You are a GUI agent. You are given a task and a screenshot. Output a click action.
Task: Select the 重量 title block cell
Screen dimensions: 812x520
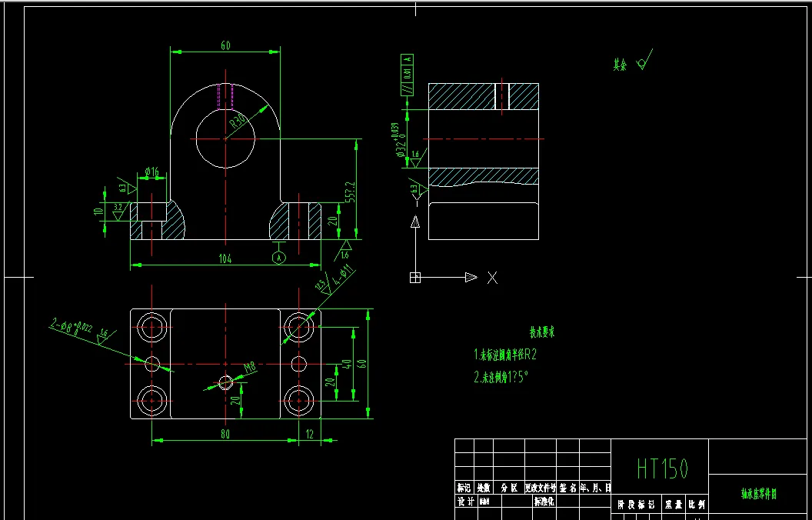tap(674, 505)
